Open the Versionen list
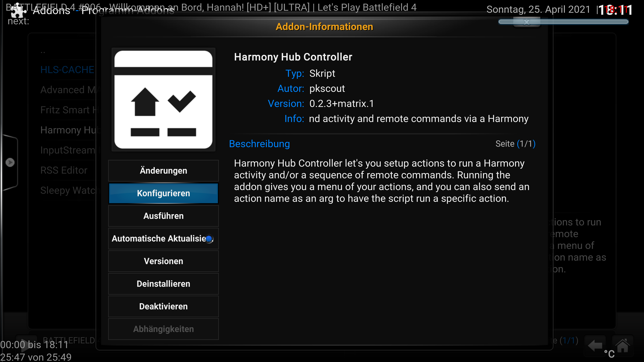Viewport: 644px width, 362px height. click(163, 261)
